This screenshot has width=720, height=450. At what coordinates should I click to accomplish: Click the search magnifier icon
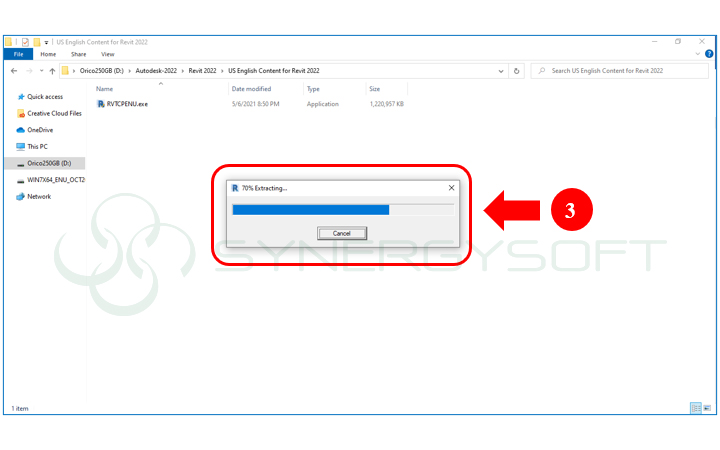tap(542, 71)
